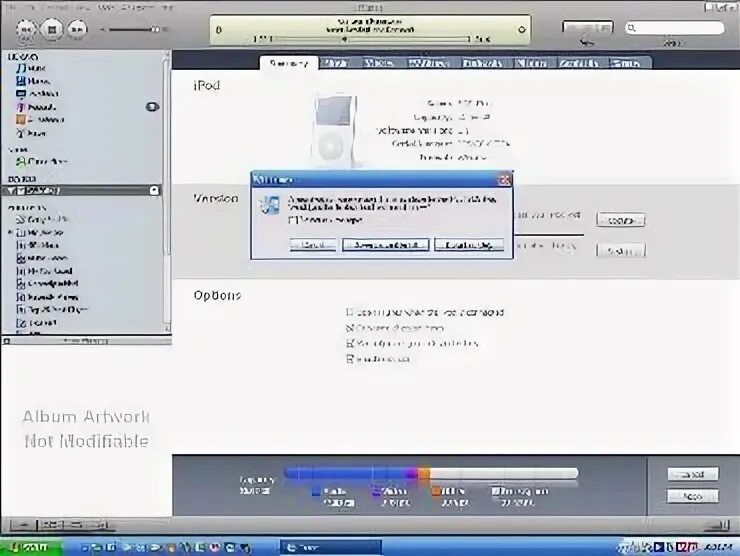Click the Restore button in Version section
This screenshot has height=556, width=740.
point(621,250)
